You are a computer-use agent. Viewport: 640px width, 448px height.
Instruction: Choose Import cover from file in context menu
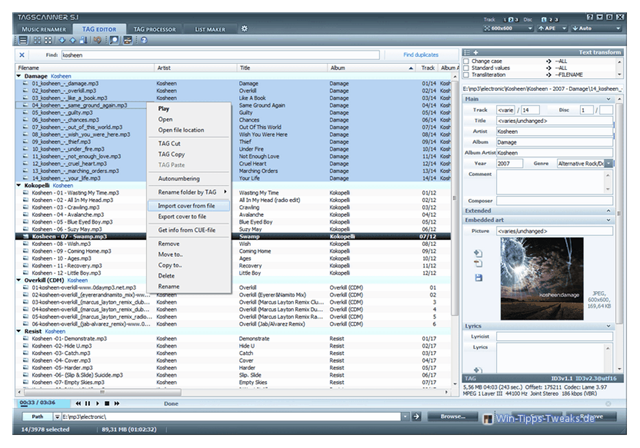189,206
